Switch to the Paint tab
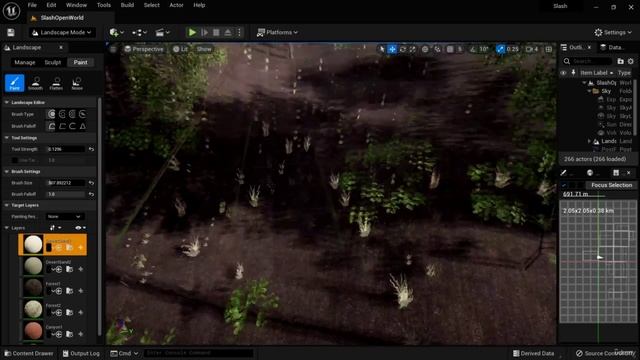The width and height of the screenshot is (640, 360). click(80, 62)
